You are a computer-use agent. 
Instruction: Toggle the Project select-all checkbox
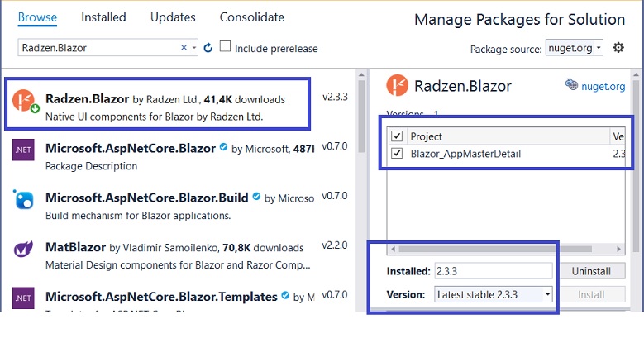click(397, 136)
